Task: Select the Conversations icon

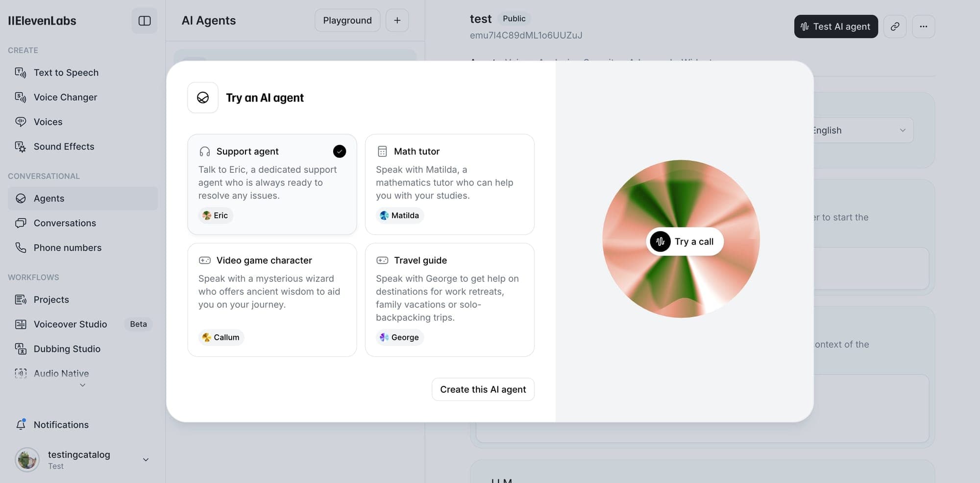Action: (x=21, y=223)
